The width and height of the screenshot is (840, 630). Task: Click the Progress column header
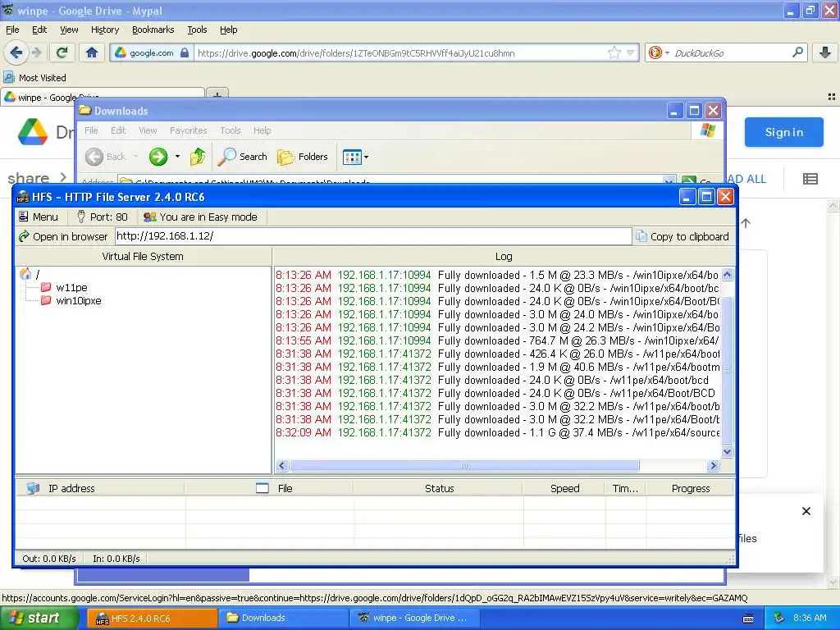(x=690, y=489)
